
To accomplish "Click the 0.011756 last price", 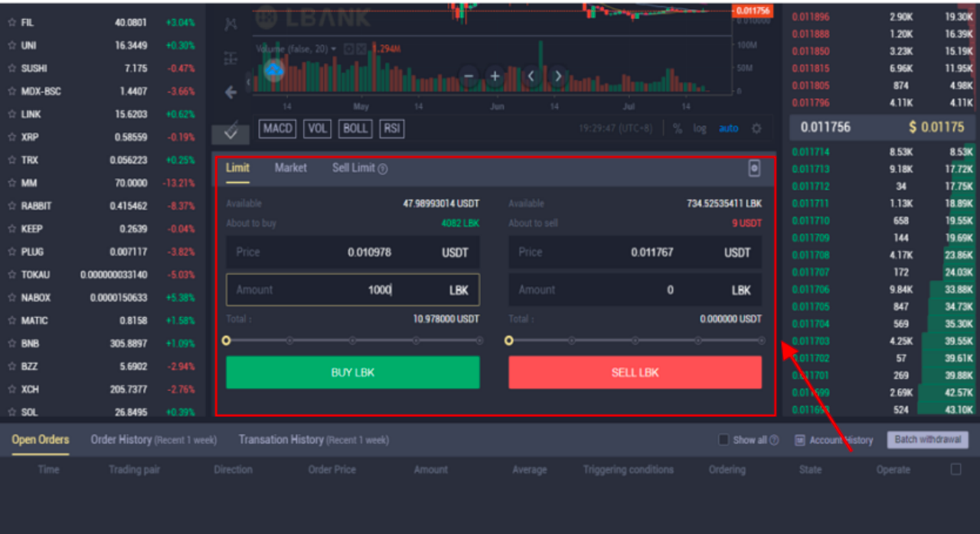I will [x=825, y=127].
